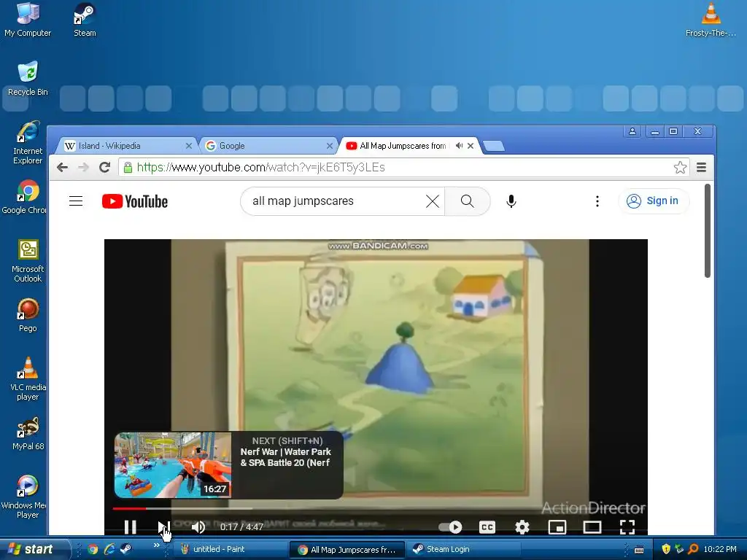The width and height of the screenshot is (747, 560).
Task: Go to the YouTube home logo
Action: click(x=135, y=201)
